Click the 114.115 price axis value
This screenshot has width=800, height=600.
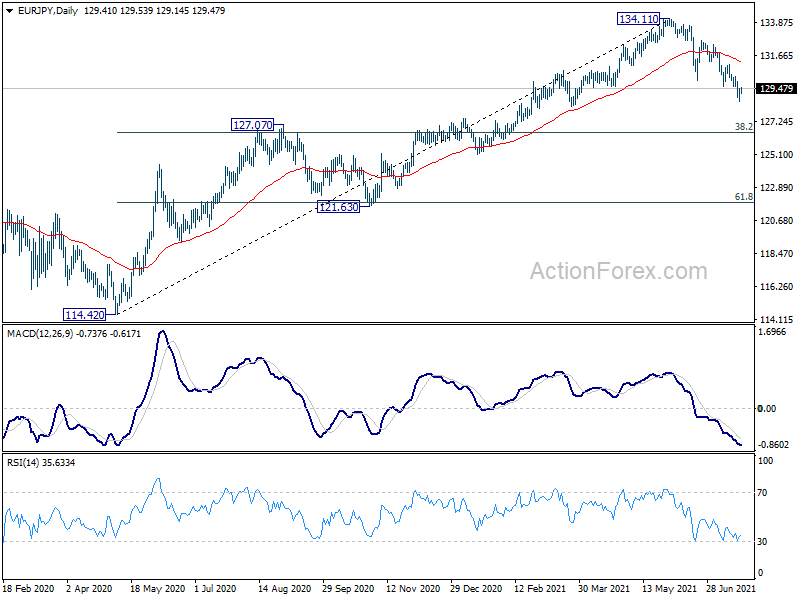(x=777, y=319)
